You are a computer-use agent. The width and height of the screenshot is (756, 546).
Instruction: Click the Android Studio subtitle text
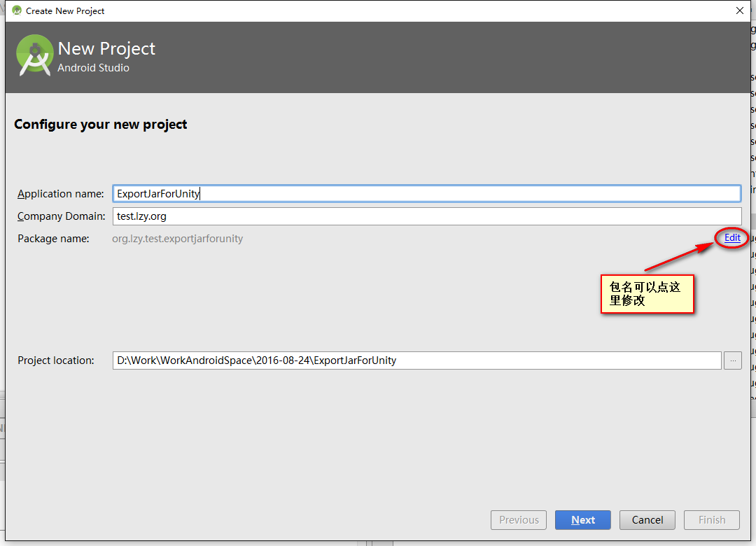[x=94, y=68]
